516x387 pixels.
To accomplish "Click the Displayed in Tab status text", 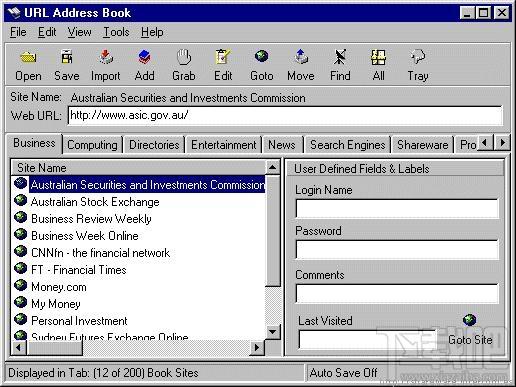I will [103, 373].
